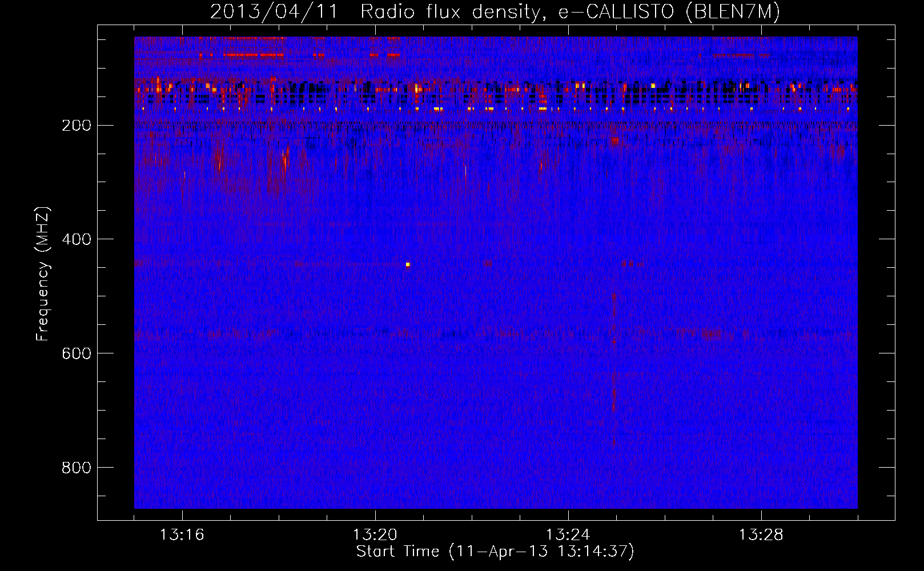The width and height of the screenshot is (924, 571).
Task: Select the 400 frequency axis label
Action: pyautogui.click(x=76, y=240)
